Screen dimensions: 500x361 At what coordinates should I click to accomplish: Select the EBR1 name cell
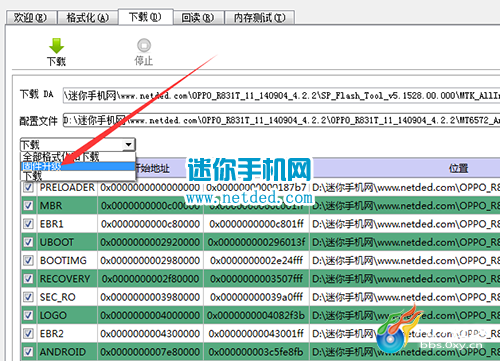pos(67,224)
